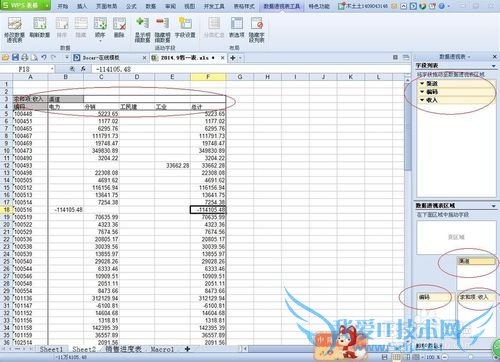
Task: Click the fx insert function icon
Action: [83, 69]
